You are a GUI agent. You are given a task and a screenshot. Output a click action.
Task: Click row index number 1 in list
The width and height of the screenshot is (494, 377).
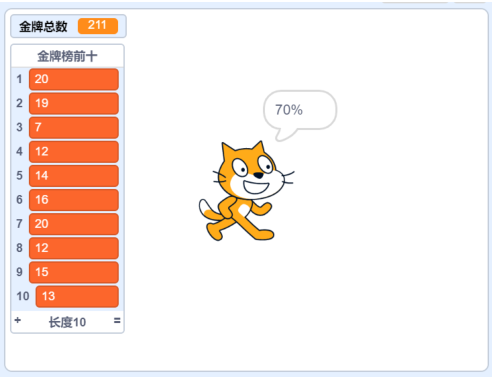pyautogui.click(x=19, y=79)
